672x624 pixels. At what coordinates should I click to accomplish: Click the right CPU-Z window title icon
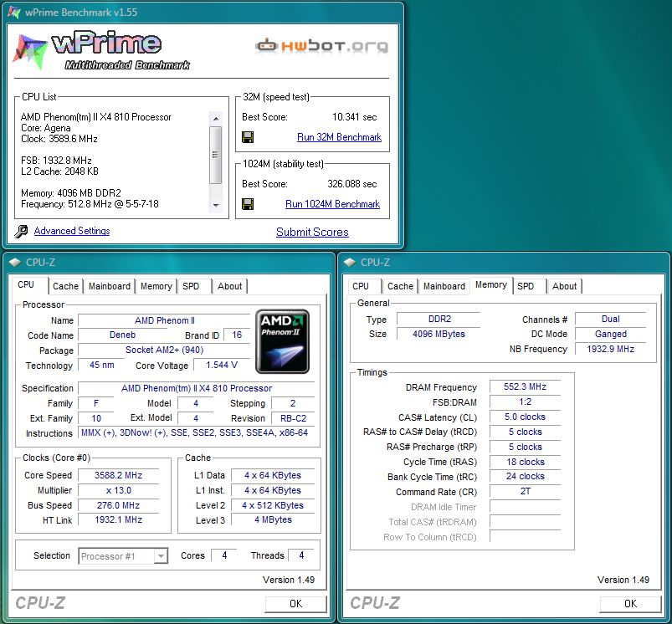click(350, 262)
